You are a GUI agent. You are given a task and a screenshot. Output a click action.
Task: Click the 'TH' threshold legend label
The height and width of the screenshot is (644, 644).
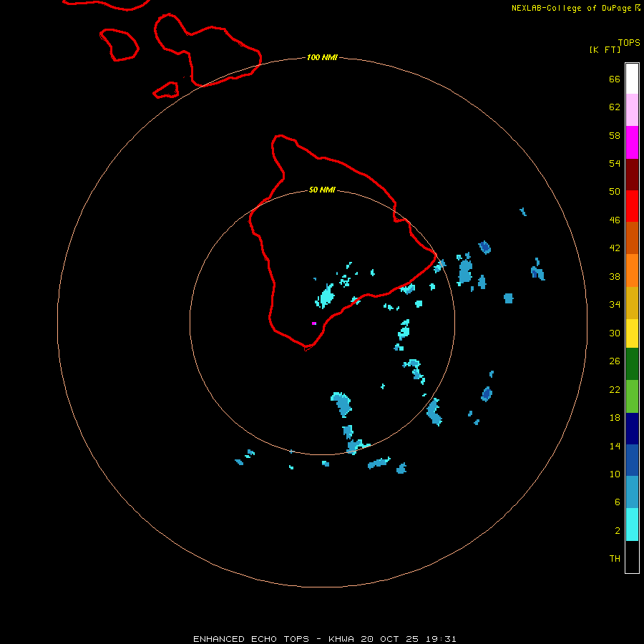(615, 559)
